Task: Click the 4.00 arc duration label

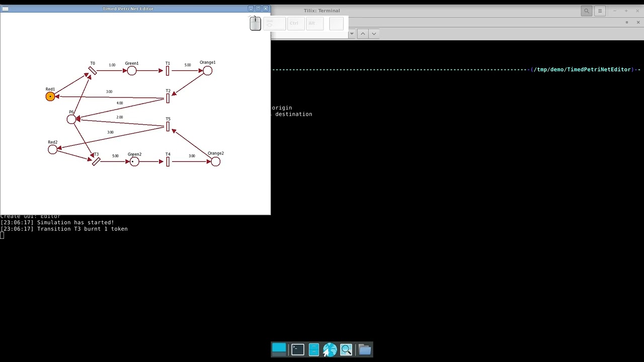Action: click(120, 103)
